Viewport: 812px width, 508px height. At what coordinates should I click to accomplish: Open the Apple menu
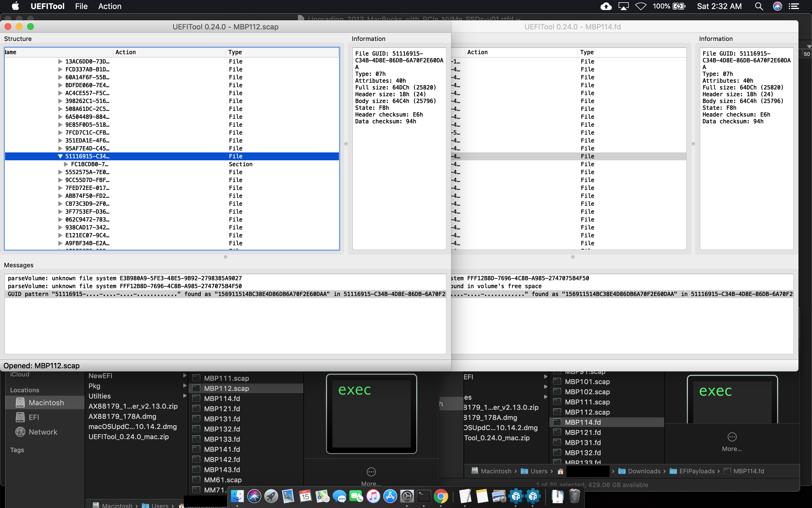(15, 6)
